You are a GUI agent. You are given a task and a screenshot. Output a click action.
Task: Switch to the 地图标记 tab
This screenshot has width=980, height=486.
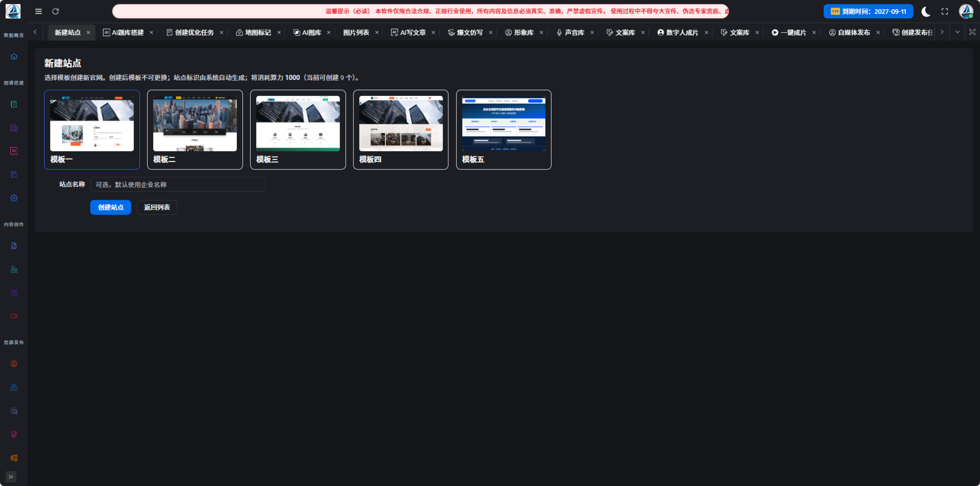254,33
